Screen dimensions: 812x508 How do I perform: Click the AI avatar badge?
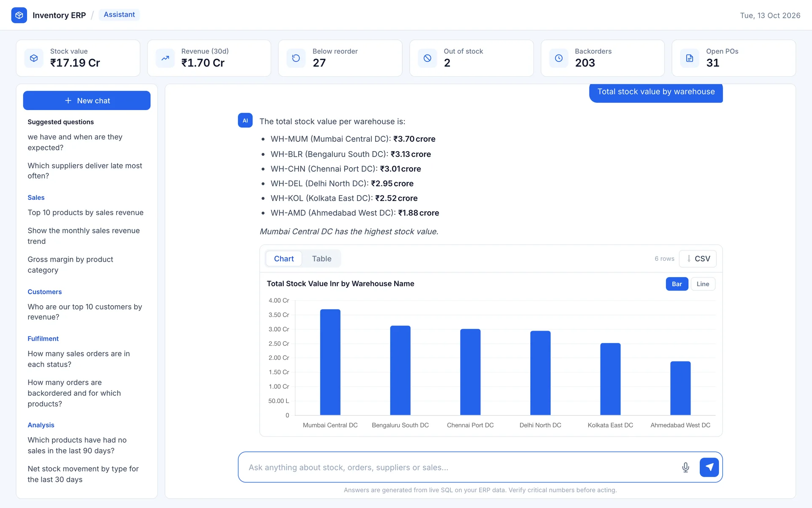tap(245, 121)
